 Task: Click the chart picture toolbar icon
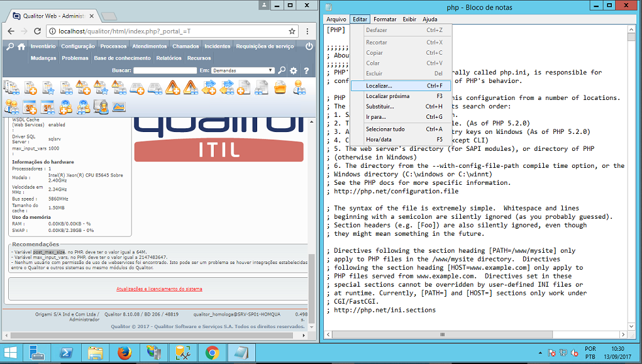point(119,107)
